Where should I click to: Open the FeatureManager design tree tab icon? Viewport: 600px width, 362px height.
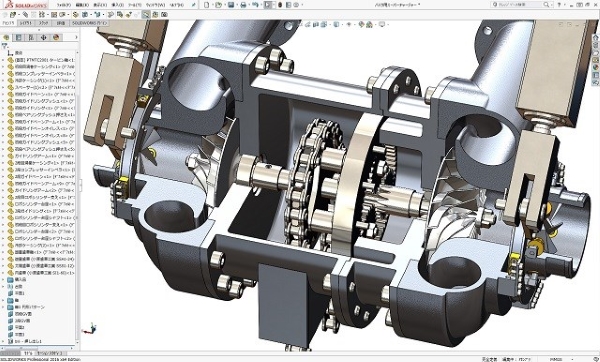[x=6, y=37]
